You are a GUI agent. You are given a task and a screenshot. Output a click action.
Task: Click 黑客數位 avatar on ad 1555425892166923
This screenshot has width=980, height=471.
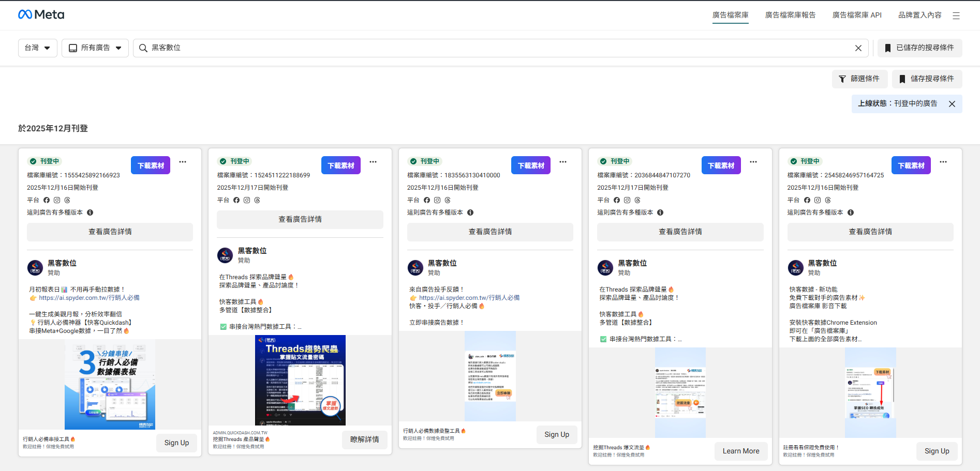tap(35, 268)
